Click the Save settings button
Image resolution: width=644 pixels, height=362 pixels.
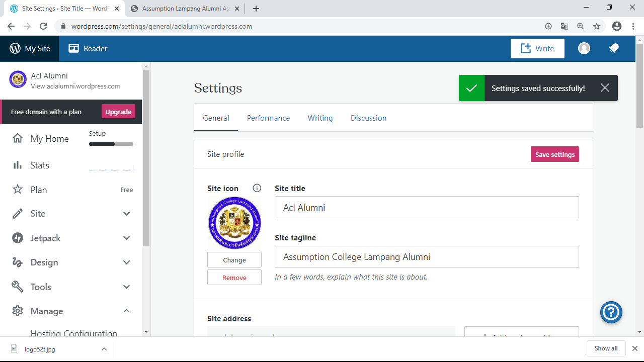554,154
